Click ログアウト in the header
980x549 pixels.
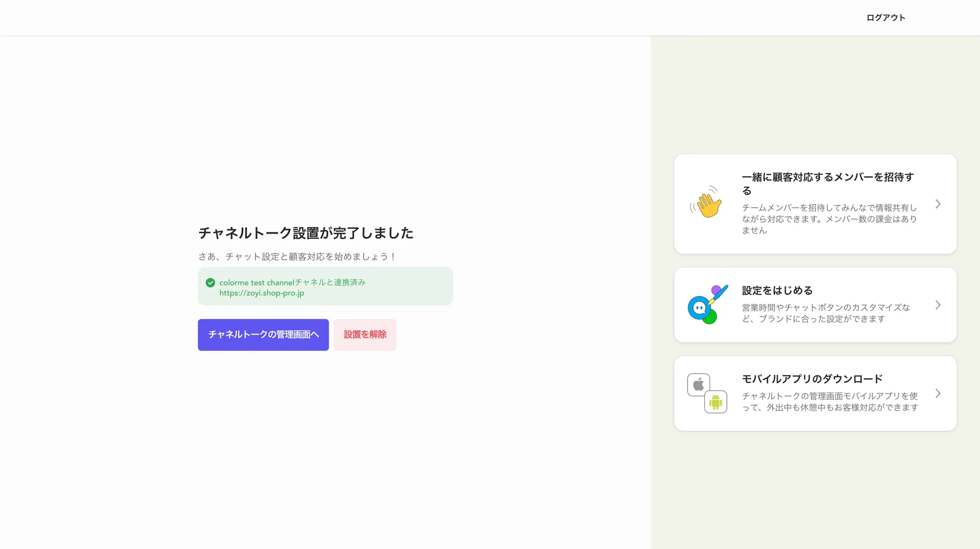click(x=886, y=18)
